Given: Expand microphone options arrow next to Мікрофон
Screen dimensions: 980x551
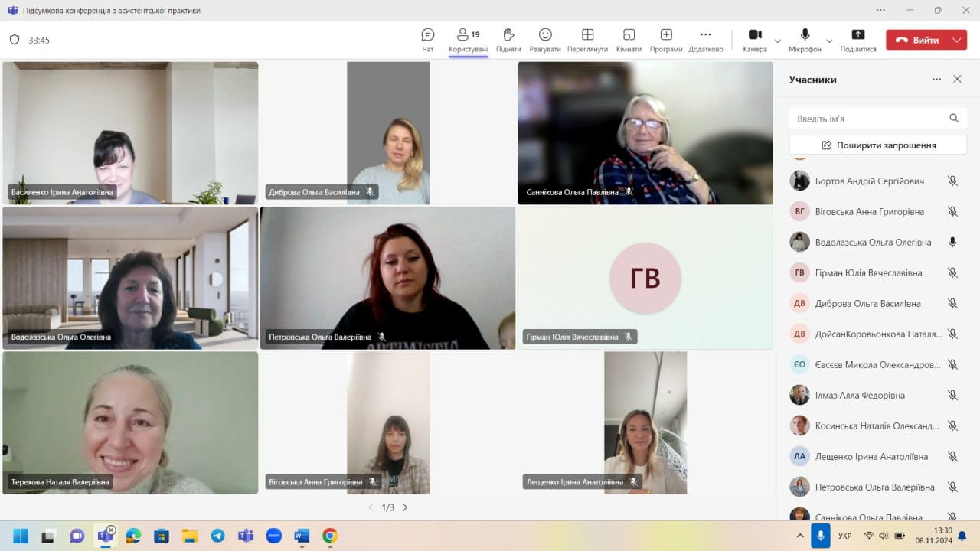Looking at the screenshot, I should click(829, 41).
